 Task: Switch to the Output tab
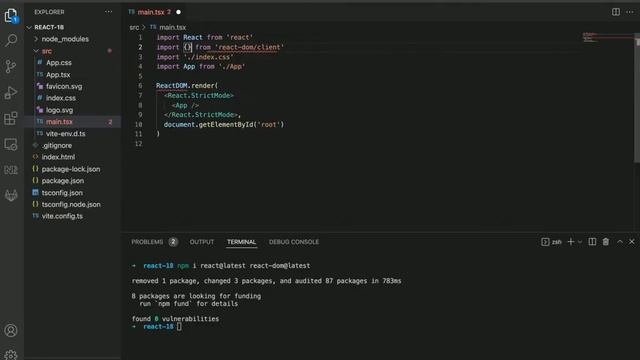[x=202, y=242]
